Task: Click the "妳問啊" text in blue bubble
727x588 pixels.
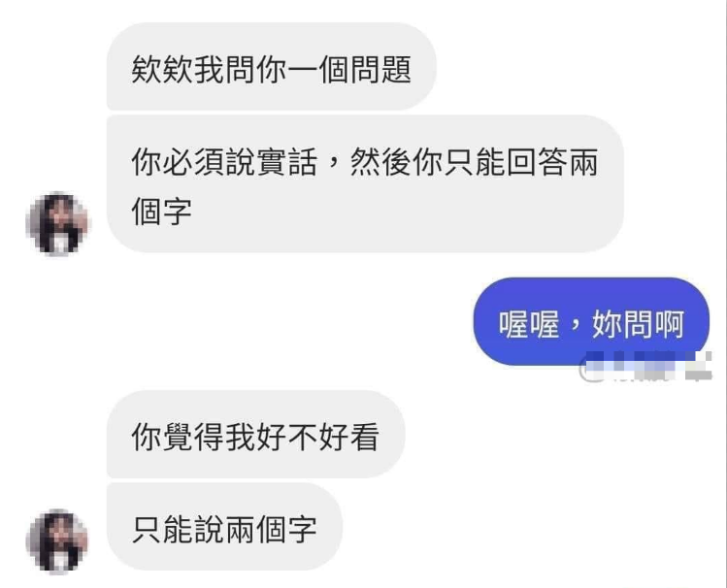Action: pyautogui.click(x=638, y=324)
